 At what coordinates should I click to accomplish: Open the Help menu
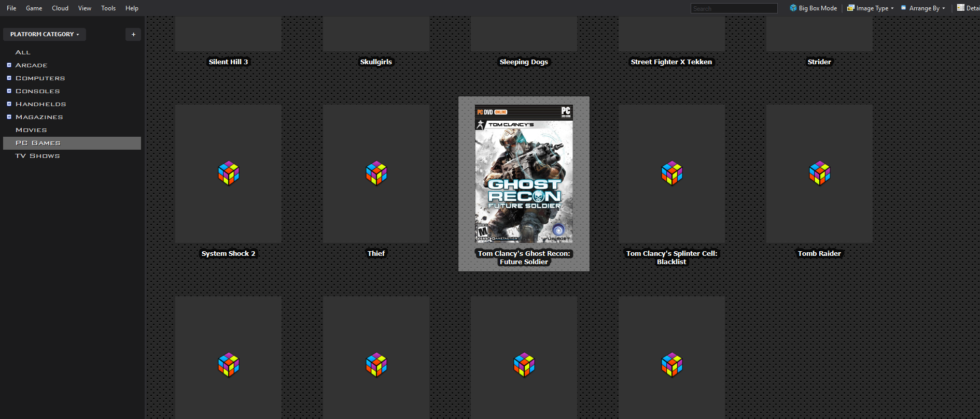click(132, 8)
